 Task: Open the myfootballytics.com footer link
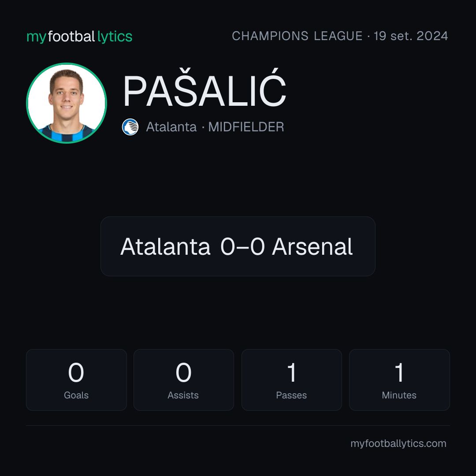tap(398, 443)
